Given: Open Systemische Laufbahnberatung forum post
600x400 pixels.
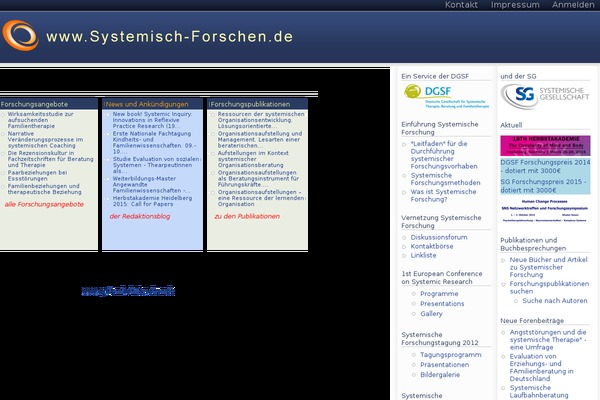Looking at the screenshot, I should click(539, 392).
